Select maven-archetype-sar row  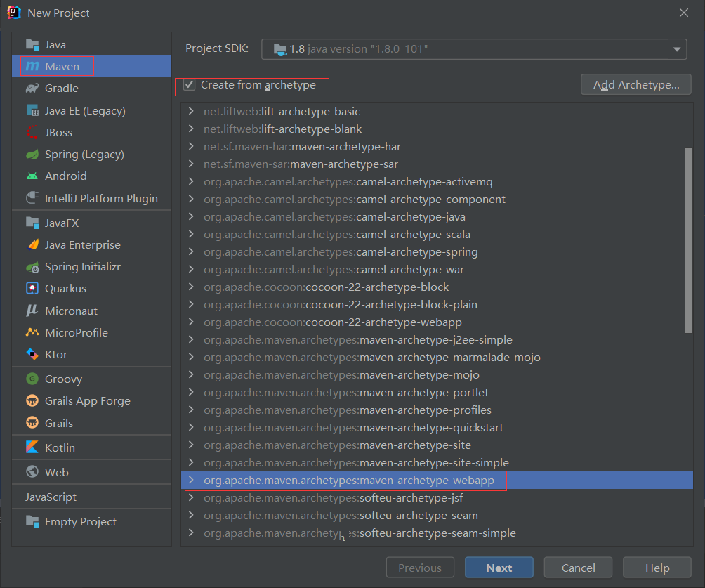[x=437, y=164]
